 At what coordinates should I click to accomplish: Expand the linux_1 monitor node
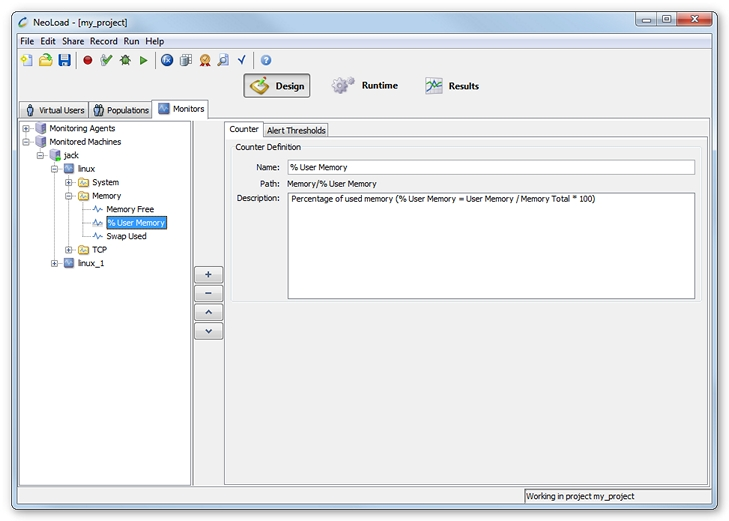coord(55,263)
